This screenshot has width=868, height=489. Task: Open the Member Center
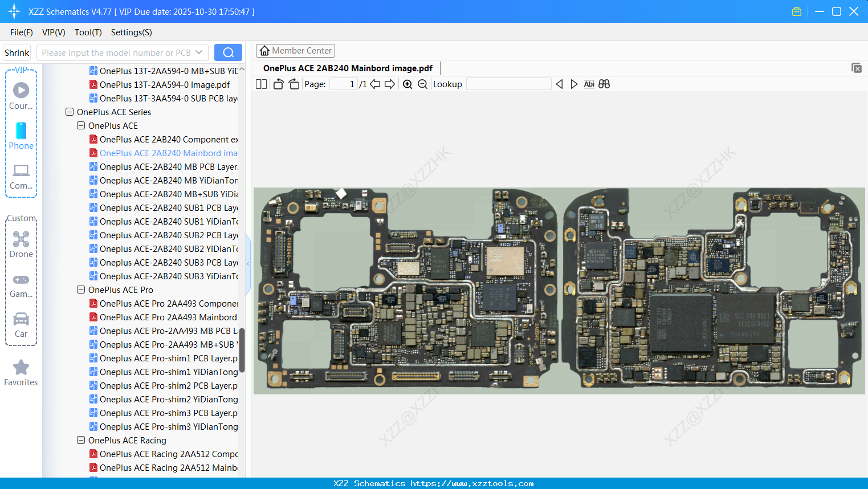(295, 50)
